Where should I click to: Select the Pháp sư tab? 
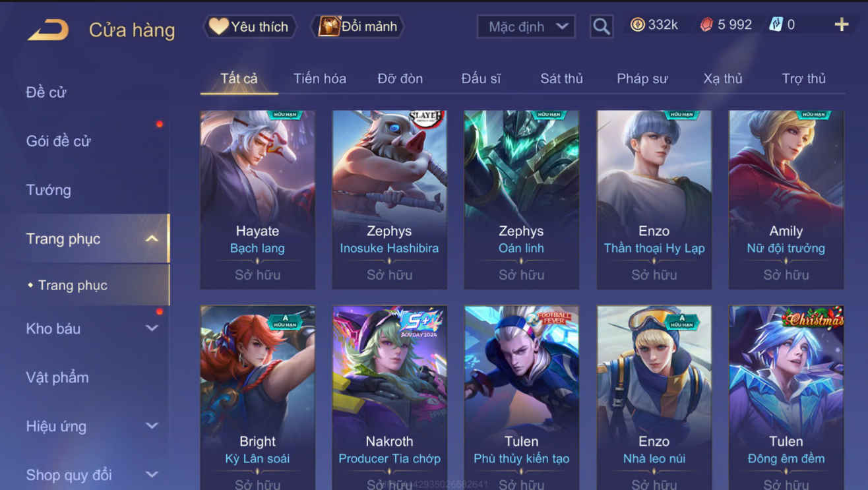[x=642, y=78]
